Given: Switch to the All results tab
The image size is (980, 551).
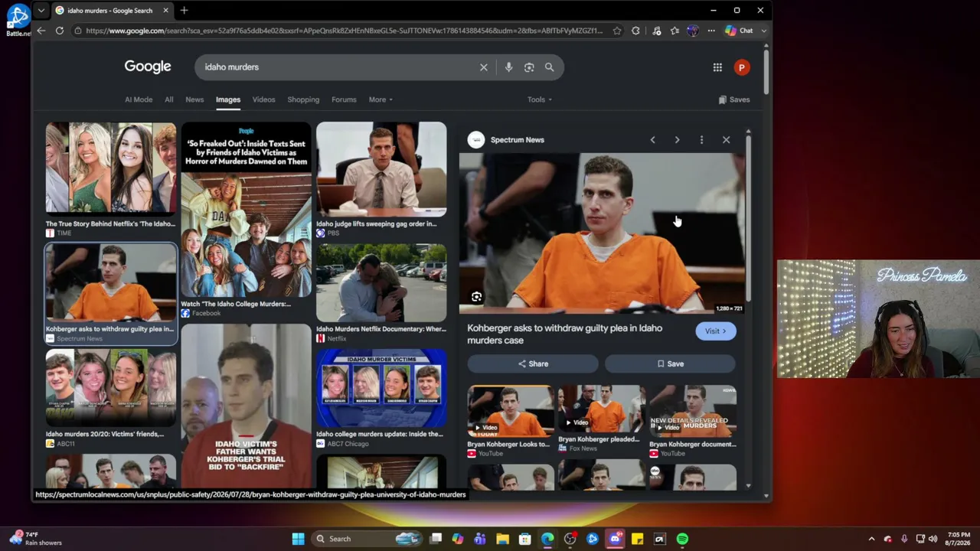Looking at the screenshot, I should (x=169, y=99).
